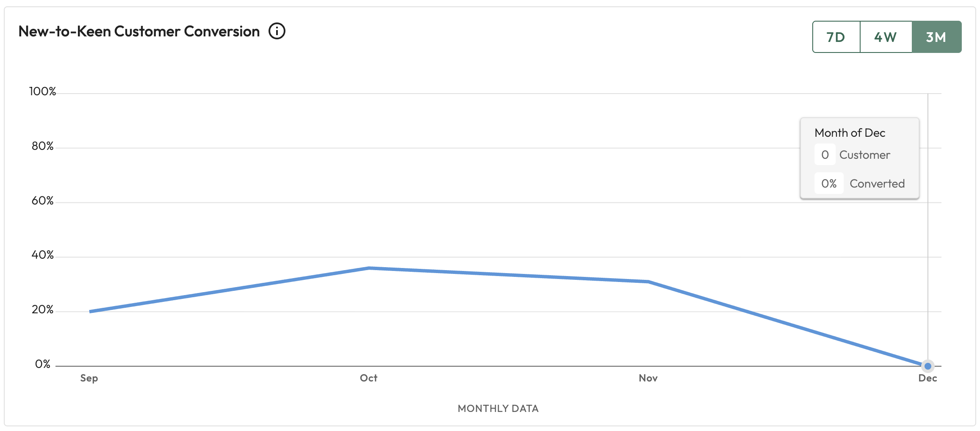980x431 pixels.
Task: Choose the 3M time range button
Action: point(936,37)
